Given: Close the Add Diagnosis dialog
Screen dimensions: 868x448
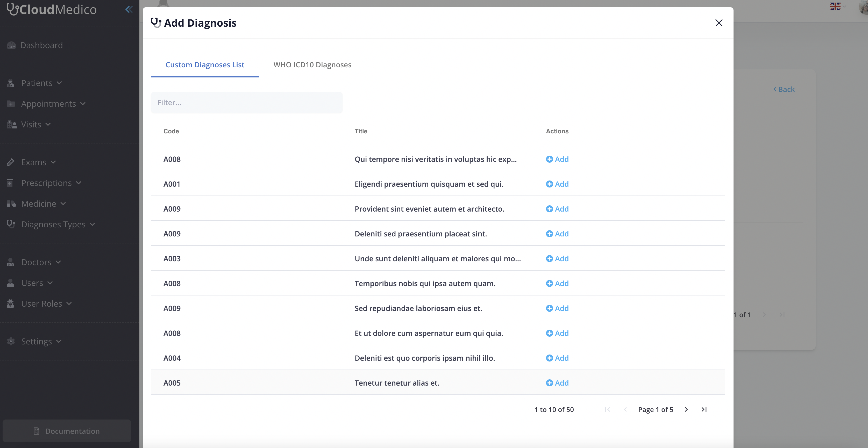Looking at the screenshot, I should pos(719,23).
